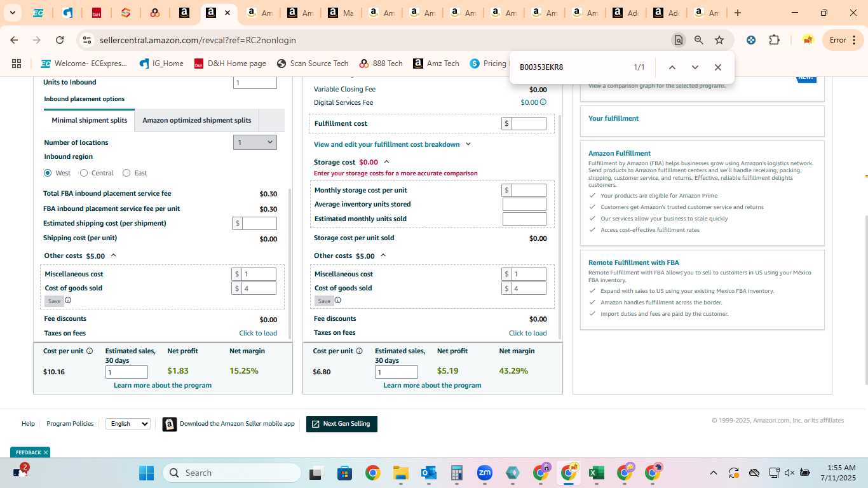Click the browser back arrow
Viewport: 868px width, 488px height.
[14, 40]
